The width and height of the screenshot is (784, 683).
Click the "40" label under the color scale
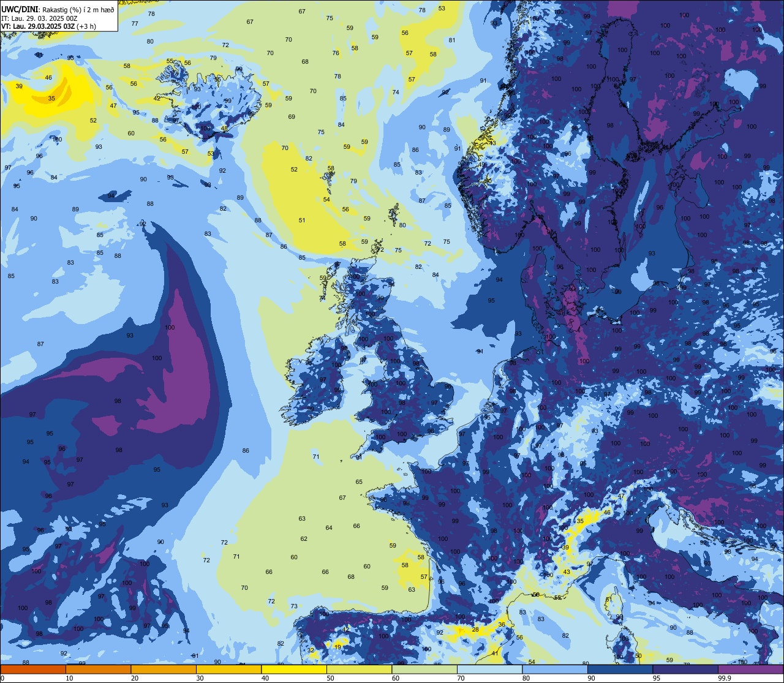point(265,678)
